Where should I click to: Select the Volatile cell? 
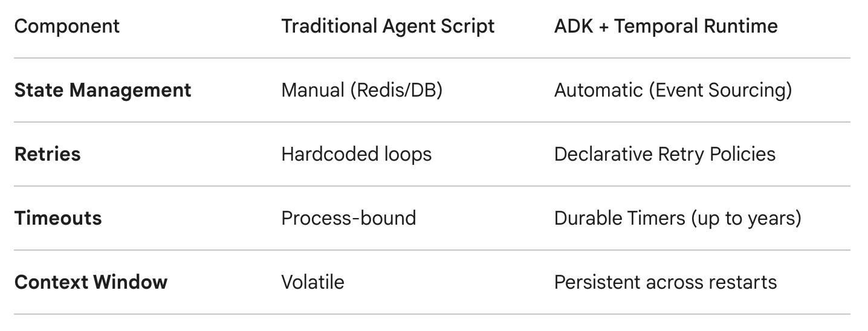pyautogui.click(x=313, y=282)
